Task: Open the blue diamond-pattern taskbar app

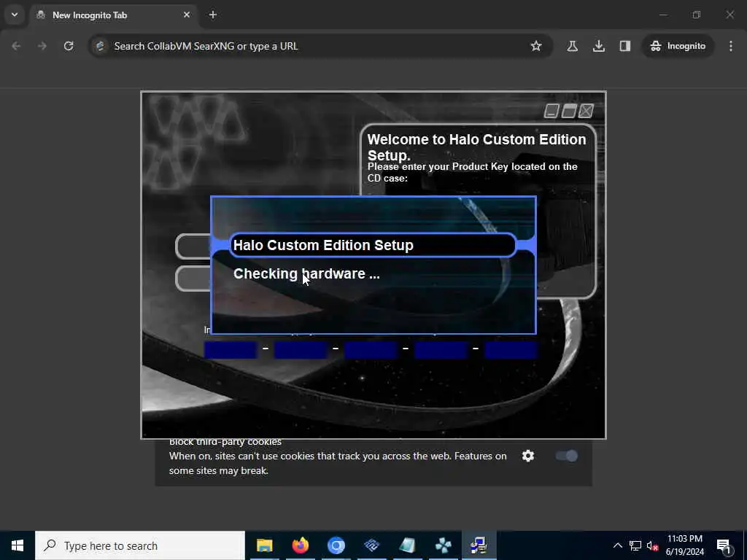Action: (x=371, y=545)
